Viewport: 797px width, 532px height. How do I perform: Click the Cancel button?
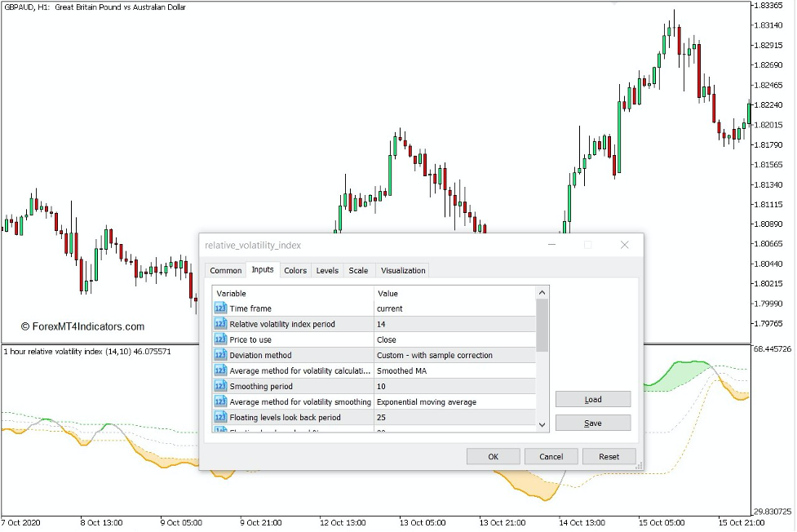tap(551, 457)
